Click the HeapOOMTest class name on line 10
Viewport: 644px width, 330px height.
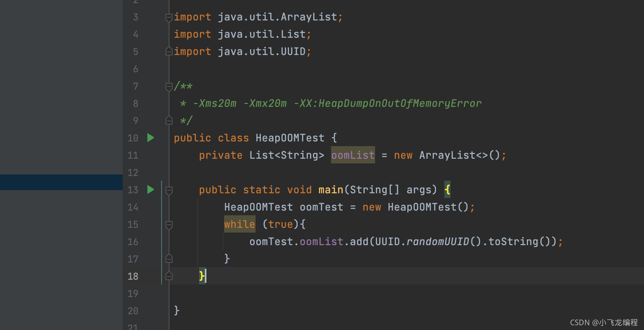click(x=290, y=138)
